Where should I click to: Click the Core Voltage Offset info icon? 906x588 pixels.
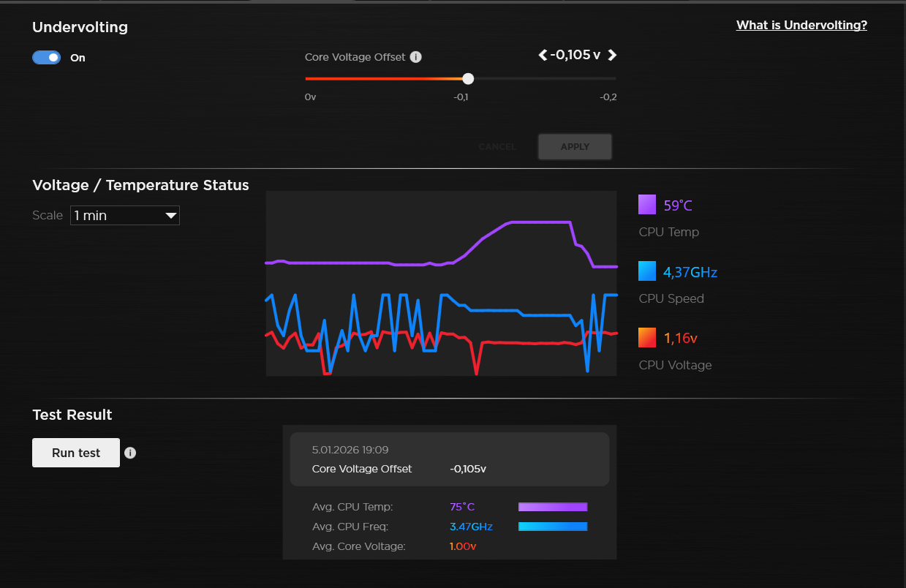[415, 57]
